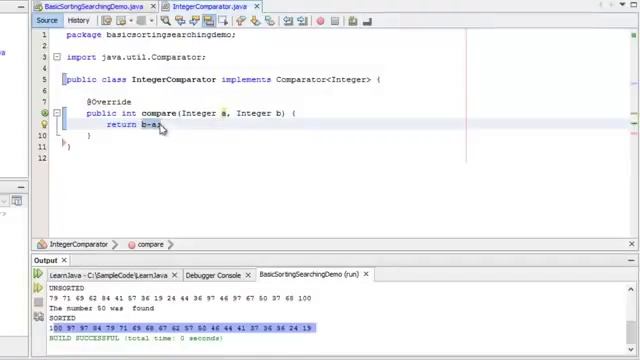Viewport: 640px width, 360px height.
Task: Open the Forward history dropdown arrow
Action: click(x=151, y=21)
